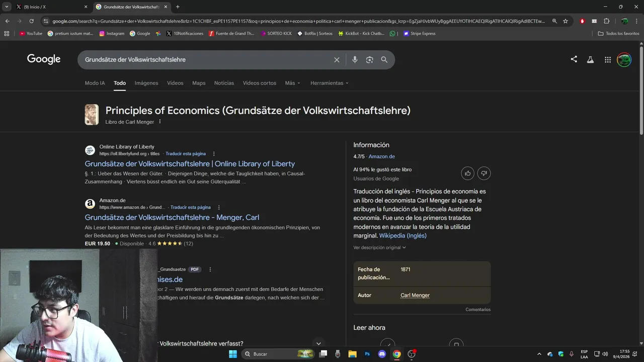Expand the Volkswirtschaftslehre verfasst question

pyautogui.click(x=318, y=343)
